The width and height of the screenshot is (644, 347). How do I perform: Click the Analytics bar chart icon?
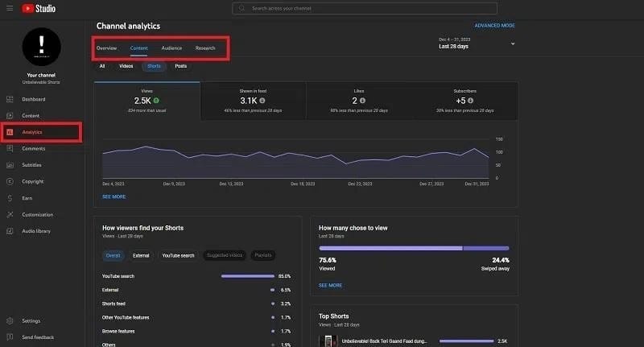(x=10, y=132)
